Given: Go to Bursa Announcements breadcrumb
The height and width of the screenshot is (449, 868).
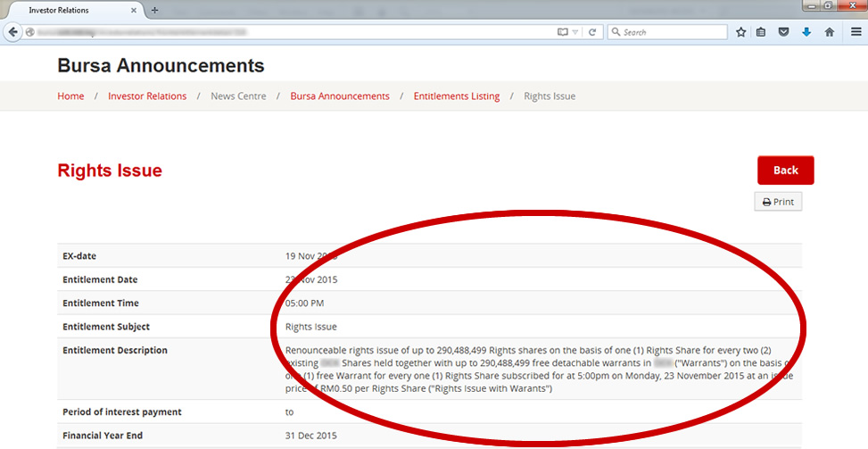Looking at the screenshot, I should tap(340, 96).
